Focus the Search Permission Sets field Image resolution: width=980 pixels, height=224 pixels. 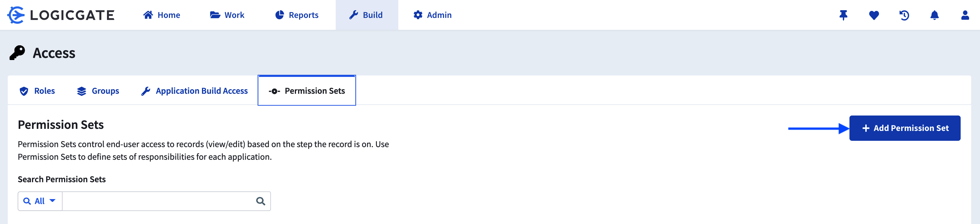pos(158,201)
